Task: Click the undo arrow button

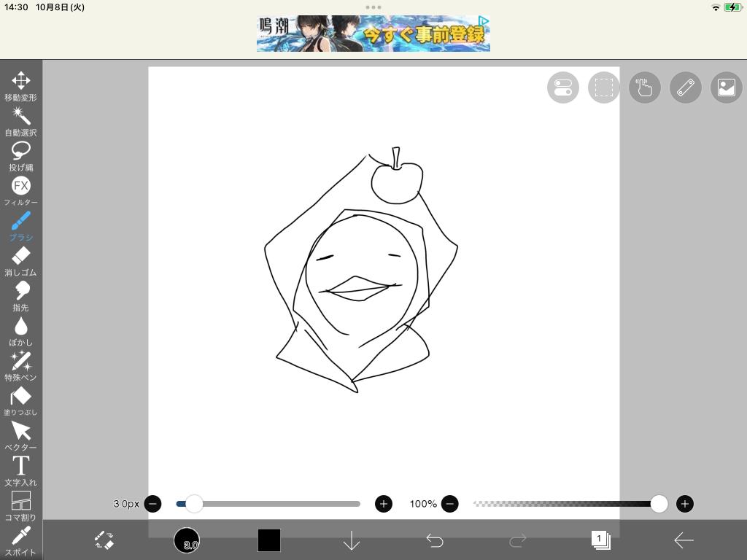Action: point(435,540)
